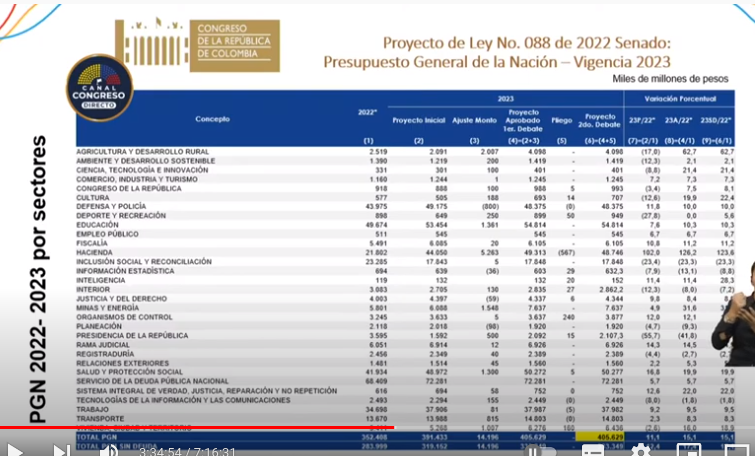755x456 pixels.
Task: Click the 'Concepto' column header
Action: (212, 119)
